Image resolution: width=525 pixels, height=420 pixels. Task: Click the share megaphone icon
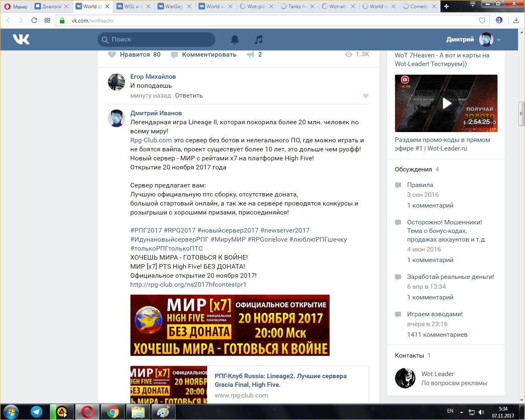coord(250,55)
